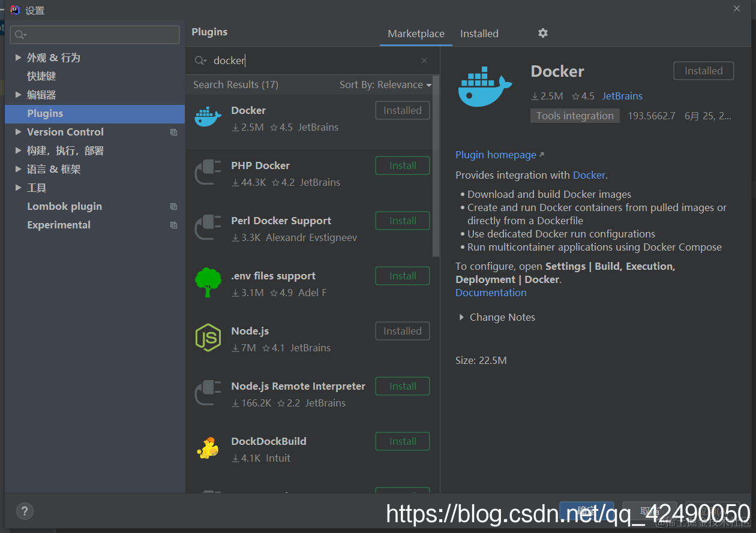Screen dimensions: 756x533
Task: Click the Node.js hexagon logo icon
Action: click(208, 338)
